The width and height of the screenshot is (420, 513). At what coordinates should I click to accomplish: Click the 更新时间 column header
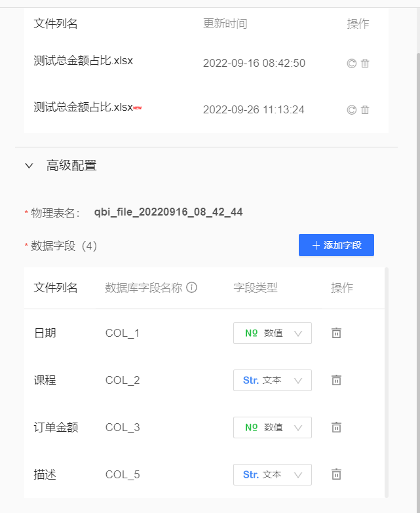[x=225, y=24]
